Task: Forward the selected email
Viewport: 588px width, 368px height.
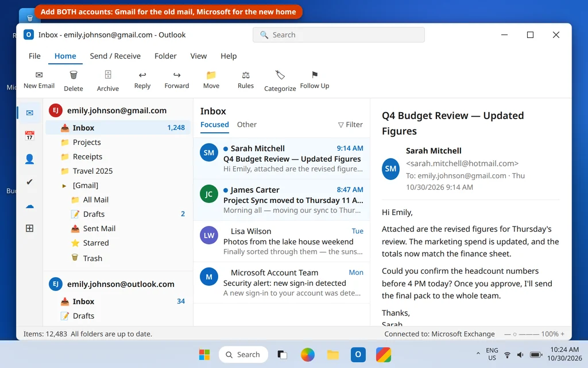Action: point(177,80)
